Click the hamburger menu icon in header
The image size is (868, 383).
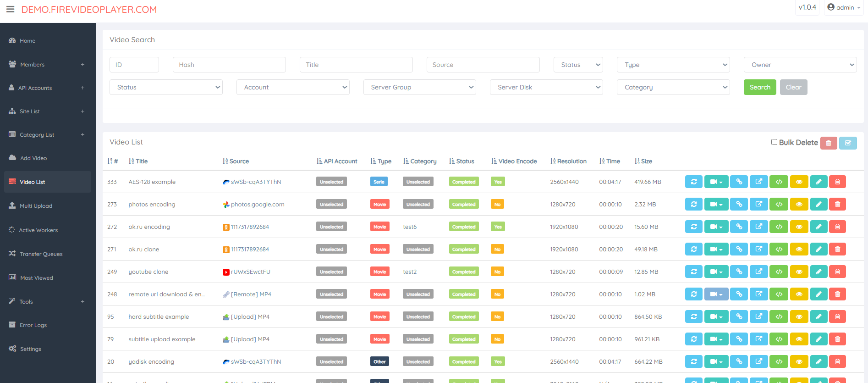coord(10,9)
